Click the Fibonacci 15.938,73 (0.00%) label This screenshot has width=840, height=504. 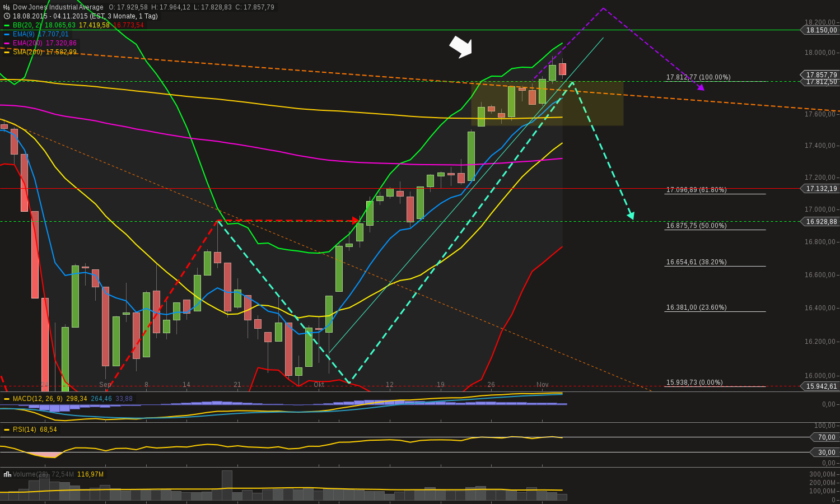pyautogui.click(x=694, y=382)
